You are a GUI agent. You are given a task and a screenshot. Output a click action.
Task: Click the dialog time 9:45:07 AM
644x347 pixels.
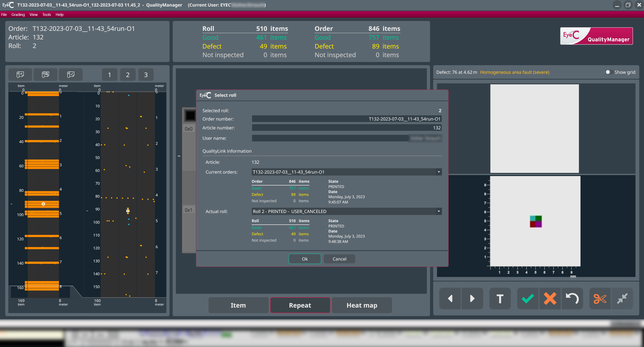338,202
